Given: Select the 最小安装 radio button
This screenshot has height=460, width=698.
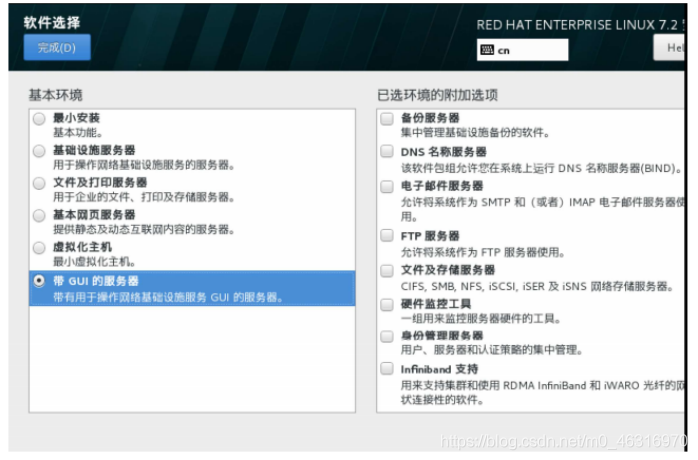Looking at the screenshot, I should pyautogui.click(x=39, y=118).
